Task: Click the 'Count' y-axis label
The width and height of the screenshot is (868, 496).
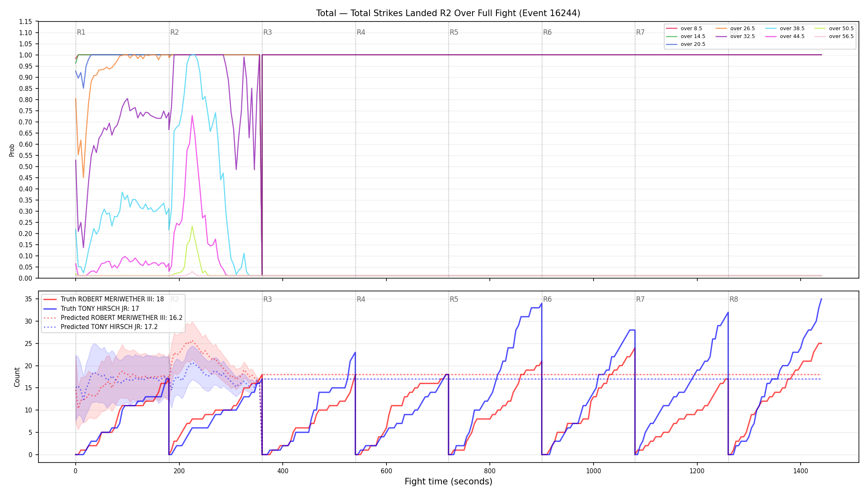Action: point(17,377)
